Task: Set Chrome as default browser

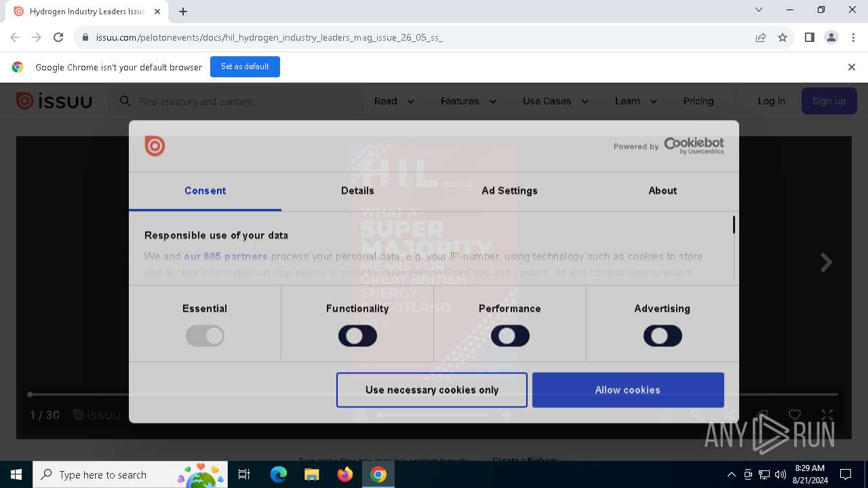Action: coord(245,66)
